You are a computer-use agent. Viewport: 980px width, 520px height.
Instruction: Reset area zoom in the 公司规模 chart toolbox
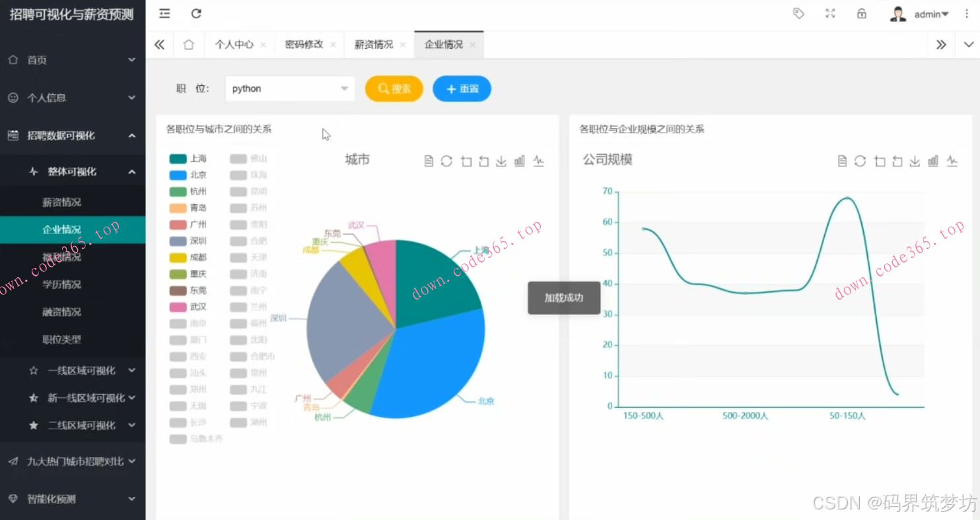click(897, 161)
